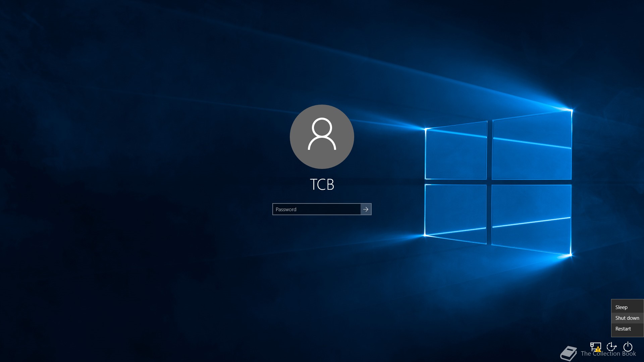Click the yellow warning badge on network icon
The image size is (644, 362).
pos(598,349)
